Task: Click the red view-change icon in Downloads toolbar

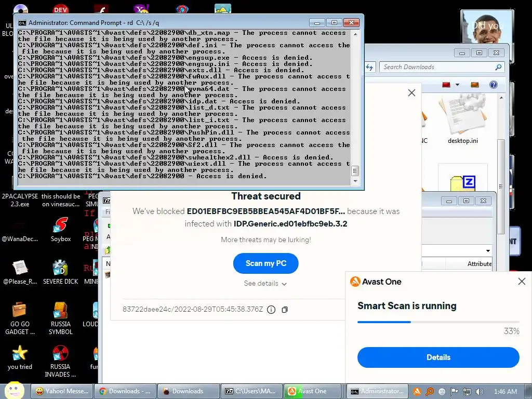Action: coord(446,85)
